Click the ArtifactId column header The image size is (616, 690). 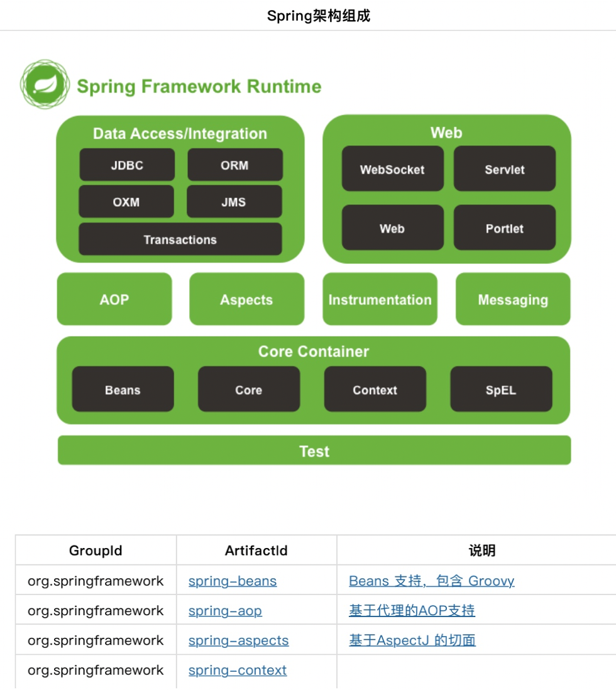click(256, 550)
